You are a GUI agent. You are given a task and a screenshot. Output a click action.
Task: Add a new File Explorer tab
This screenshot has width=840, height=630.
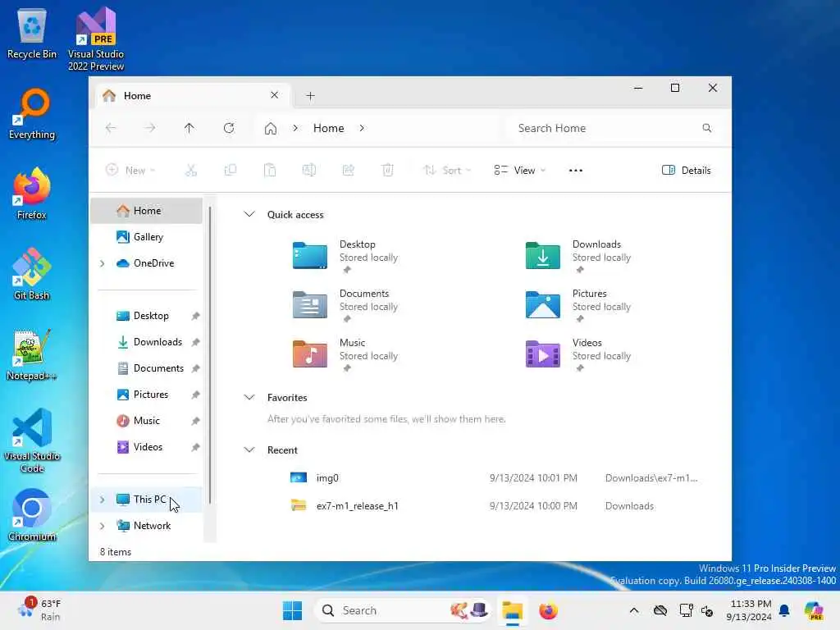(310, 96)
